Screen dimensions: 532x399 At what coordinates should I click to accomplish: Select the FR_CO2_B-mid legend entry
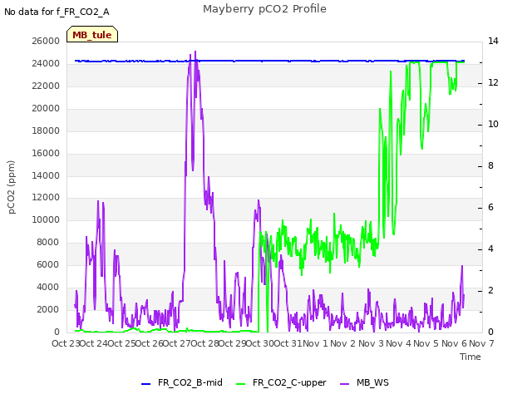click(182, 382)
